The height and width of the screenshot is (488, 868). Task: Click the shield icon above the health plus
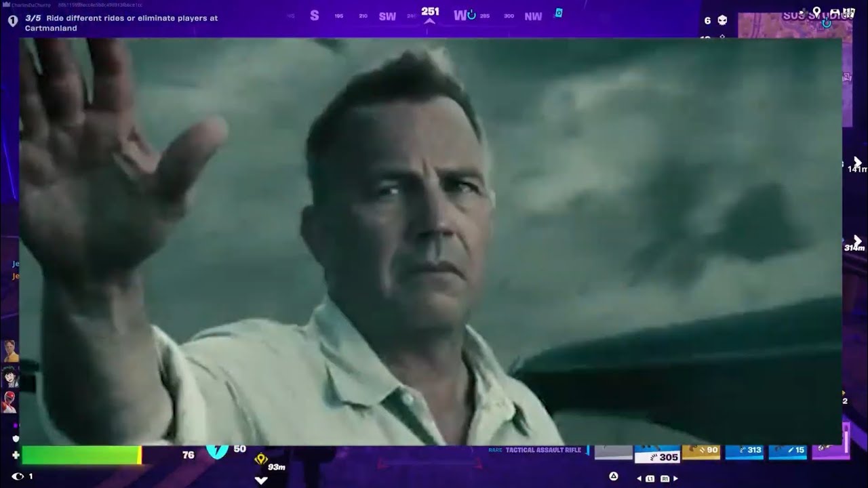(16, 439)
